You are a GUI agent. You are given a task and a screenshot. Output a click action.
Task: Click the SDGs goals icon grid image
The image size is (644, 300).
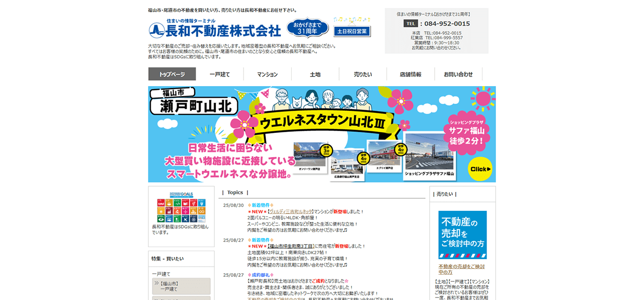tap(181, 207)
